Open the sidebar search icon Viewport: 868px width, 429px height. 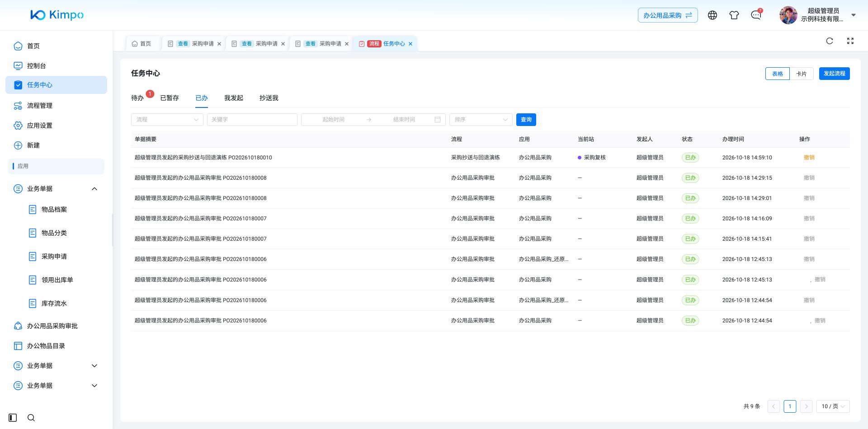[x=31, y=418]
